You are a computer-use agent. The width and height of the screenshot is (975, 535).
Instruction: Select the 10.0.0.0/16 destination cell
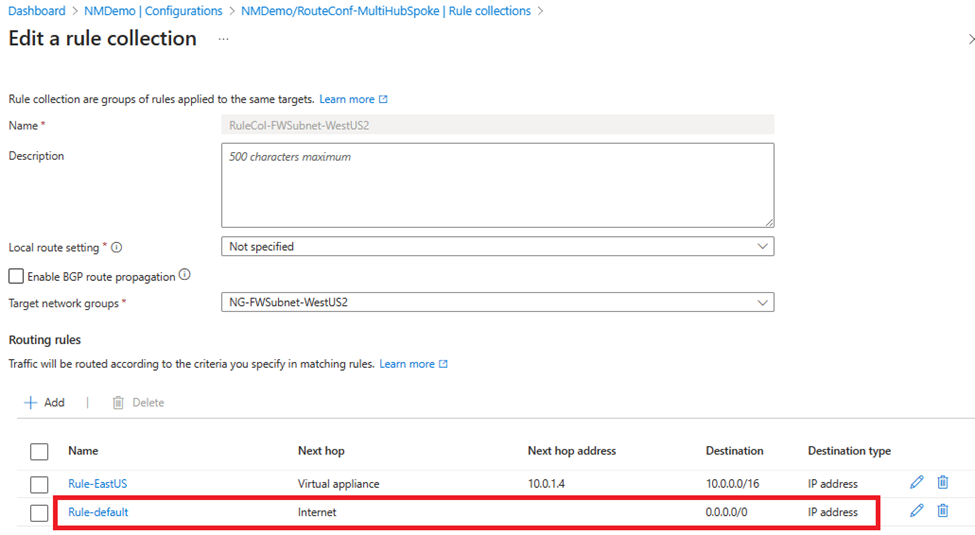pyautogui.click(x=732, y=483)
